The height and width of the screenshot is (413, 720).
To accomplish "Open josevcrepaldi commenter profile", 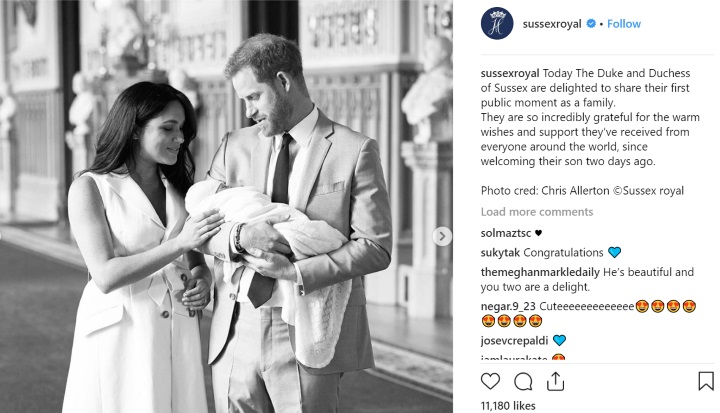I will pyautogui.click(x=514, y=340).
